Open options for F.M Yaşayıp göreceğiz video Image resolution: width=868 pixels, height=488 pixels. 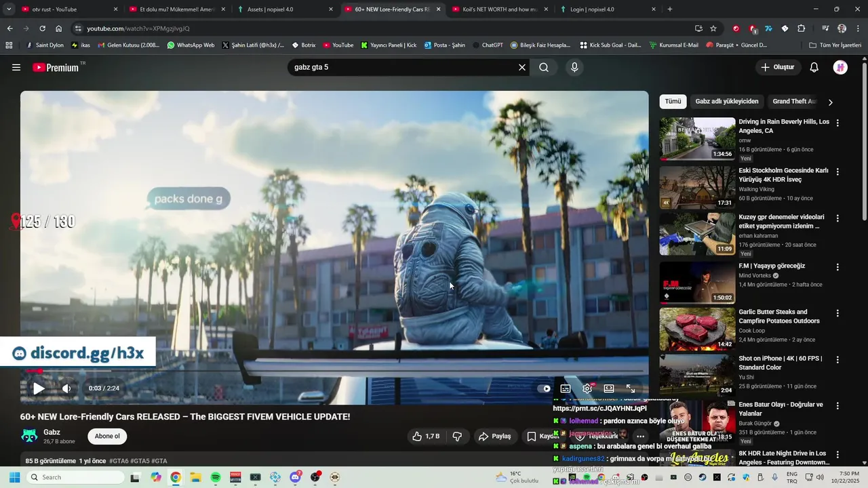[x=837, y=267]
